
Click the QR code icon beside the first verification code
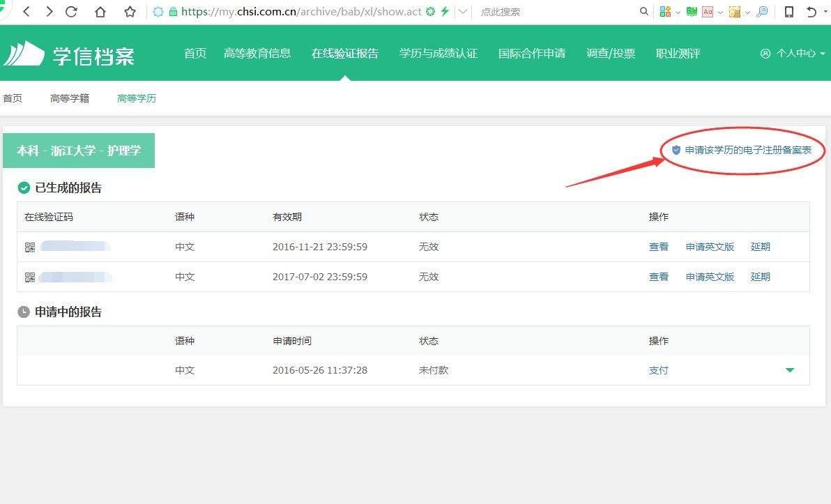pos(29,246)
